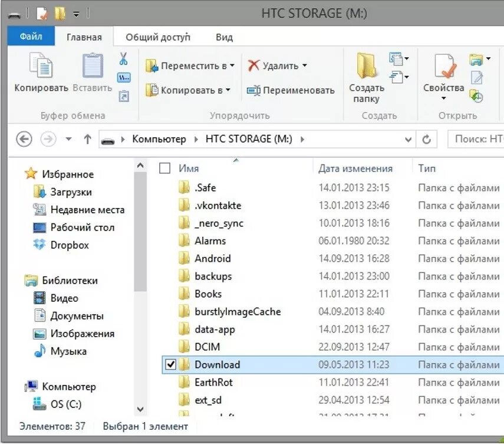Image resolution: width=504 pixels, height=444 pixels.
Task: Select the burstlyImageCache folder
Action: tap(238, 311)
